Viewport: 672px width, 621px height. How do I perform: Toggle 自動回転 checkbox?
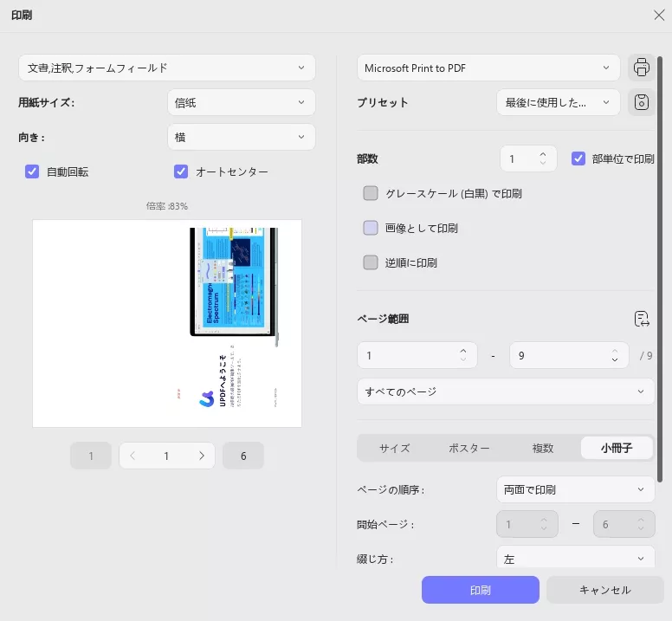(x=32, y=171)
